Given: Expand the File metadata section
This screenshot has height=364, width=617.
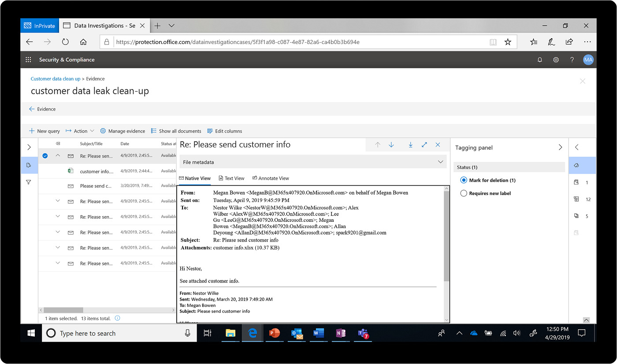Looking at the screenshot, I should pyautogui.click(x=440, y=162).
